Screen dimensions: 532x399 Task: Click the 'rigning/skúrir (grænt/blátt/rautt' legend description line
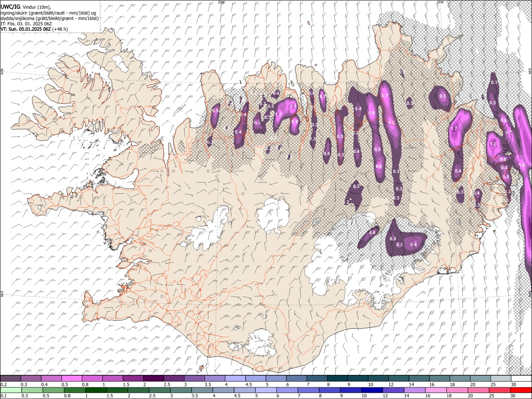(x=48, y=12)
